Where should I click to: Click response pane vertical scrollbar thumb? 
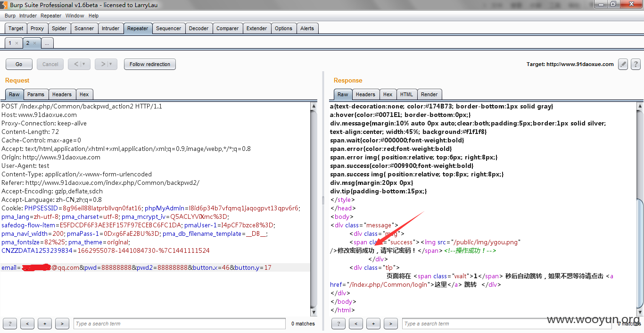click(639, 253)
